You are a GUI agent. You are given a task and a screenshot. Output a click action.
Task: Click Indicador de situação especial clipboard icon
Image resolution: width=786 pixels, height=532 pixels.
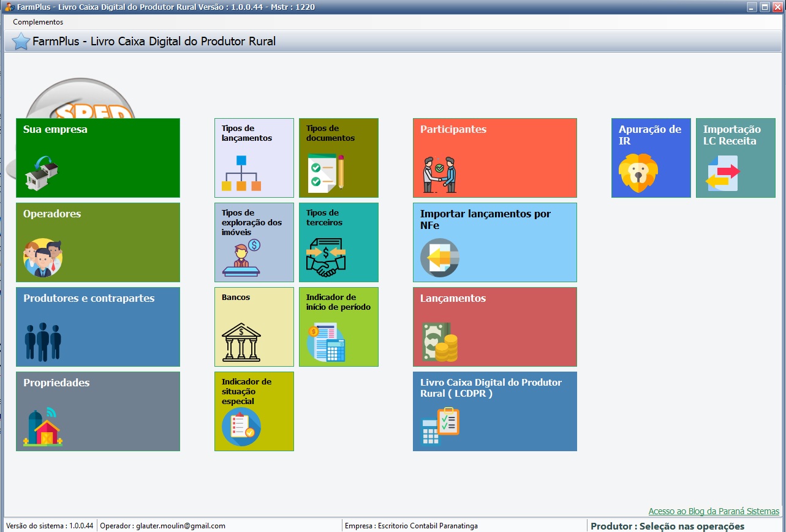241,427
